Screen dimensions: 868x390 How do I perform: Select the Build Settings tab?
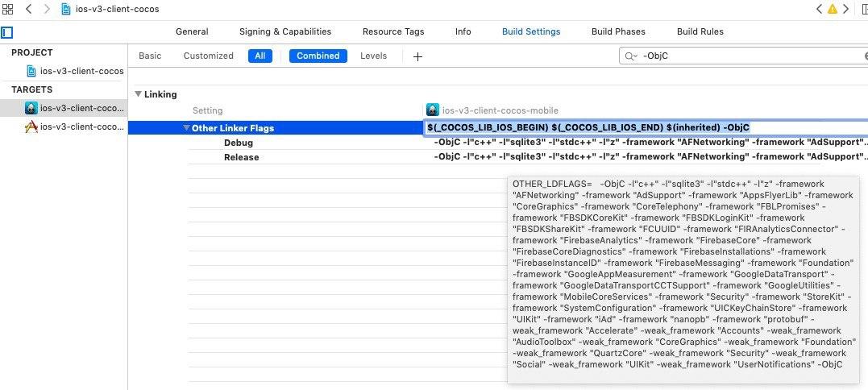point(531,31)
